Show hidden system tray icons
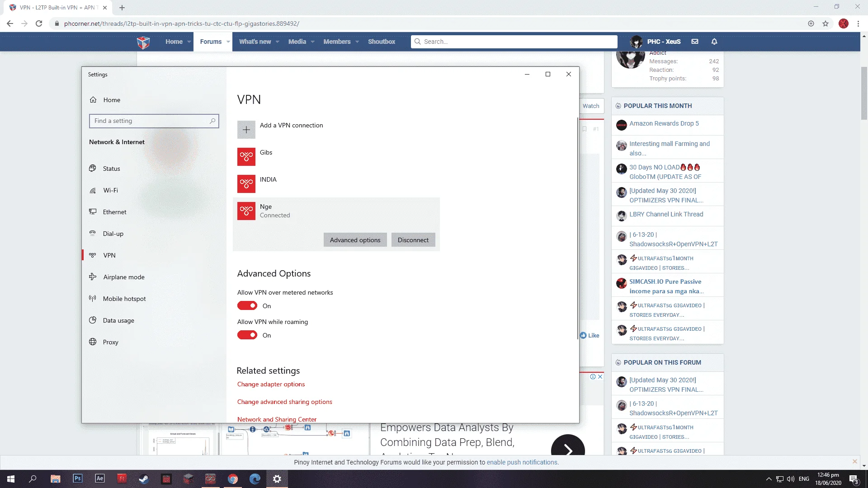This screenshot has width=868, height=488. (769, 479)
